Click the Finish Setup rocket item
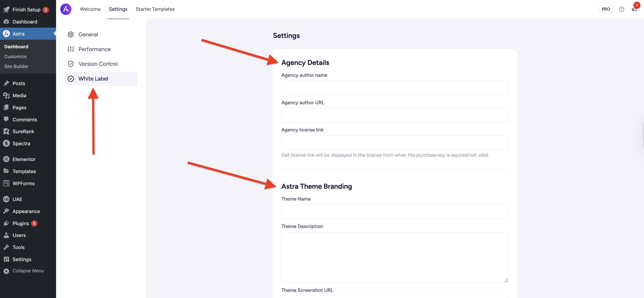The image size is (644, 298). 26,10
